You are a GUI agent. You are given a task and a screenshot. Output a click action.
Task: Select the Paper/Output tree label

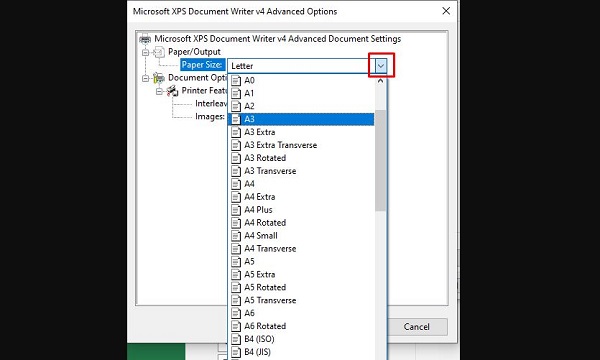pos(194,52)
